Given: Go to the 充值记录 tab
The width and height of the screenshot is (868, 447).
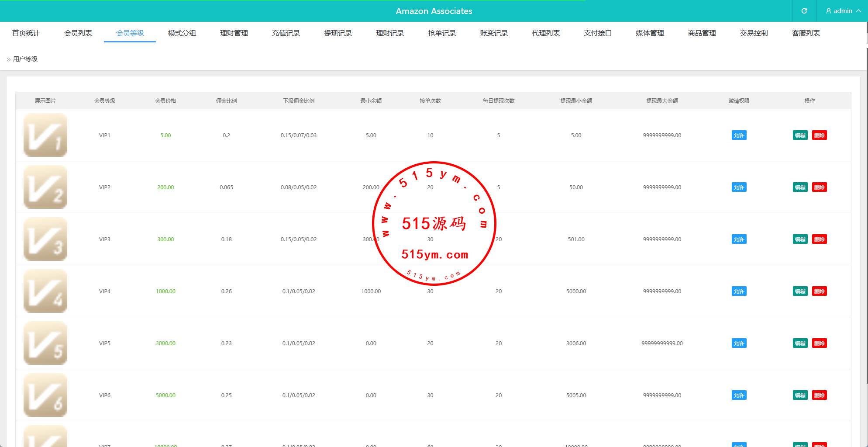Looking at the screenshot, I should click(x=286, y=33).
